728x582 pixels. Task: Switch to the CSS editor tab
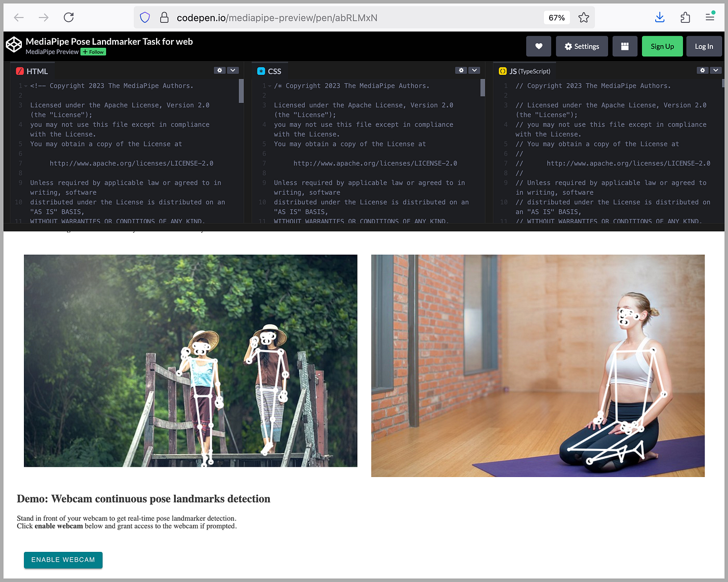point(270,71)
